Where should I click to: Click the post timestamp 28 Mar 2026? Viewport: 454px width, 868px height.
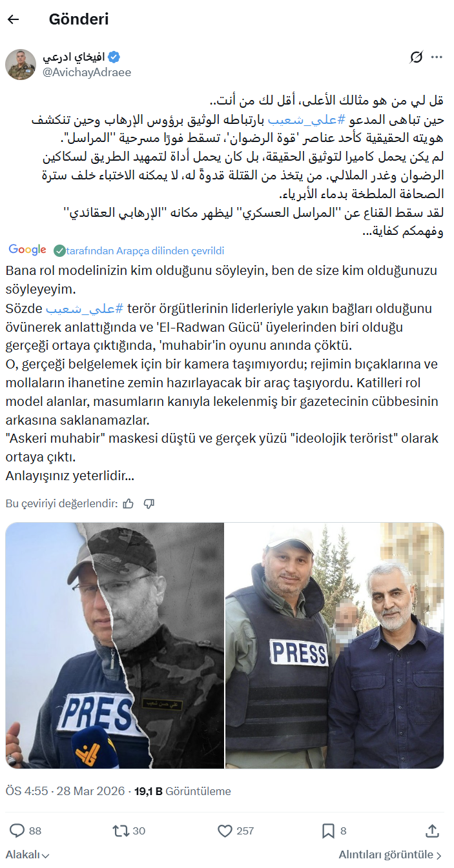[x=89, y=791]
